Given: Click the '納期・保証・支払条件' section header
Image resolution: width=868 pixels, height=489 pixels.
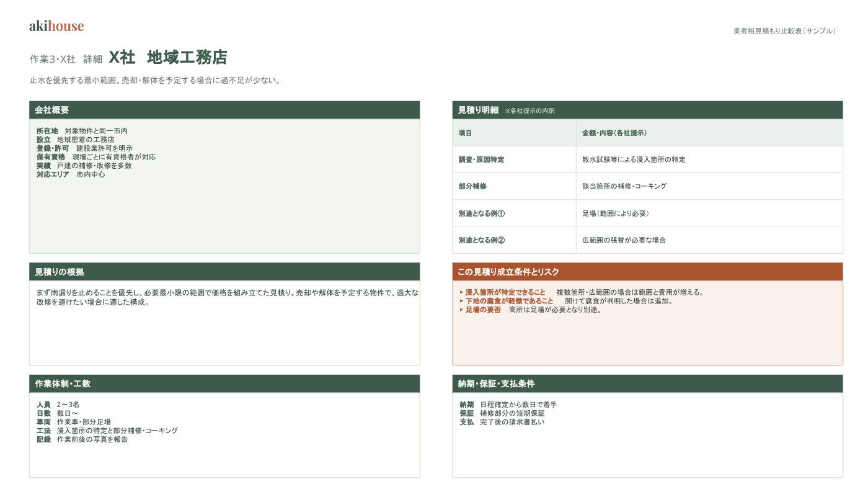Looking at the screenshot, I should (x=647, y=384).
